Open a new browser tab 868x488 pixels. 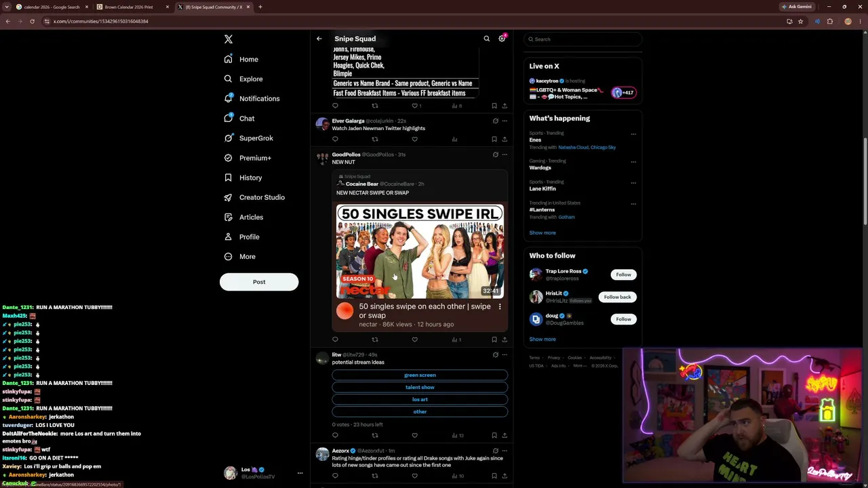click(260, 7)
